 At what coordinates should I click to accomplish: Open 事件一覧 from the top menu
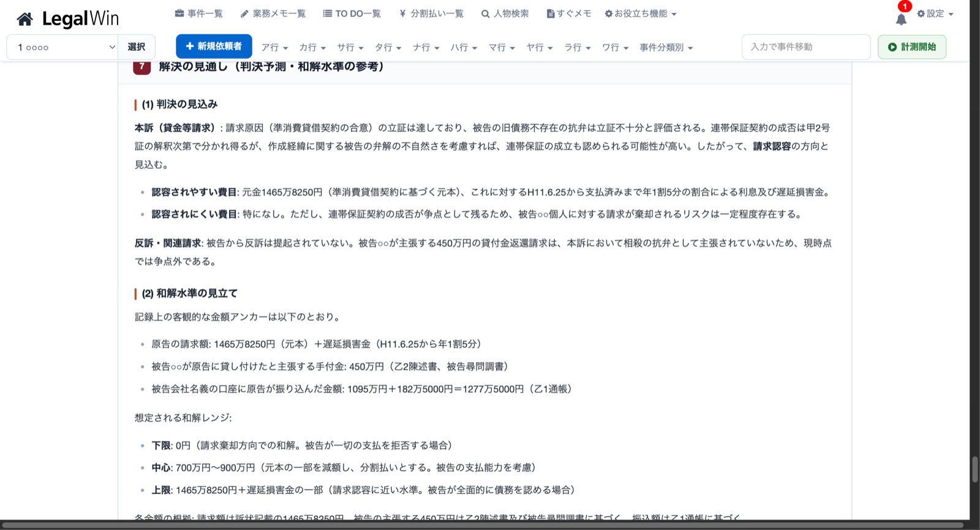click(199, 13)
